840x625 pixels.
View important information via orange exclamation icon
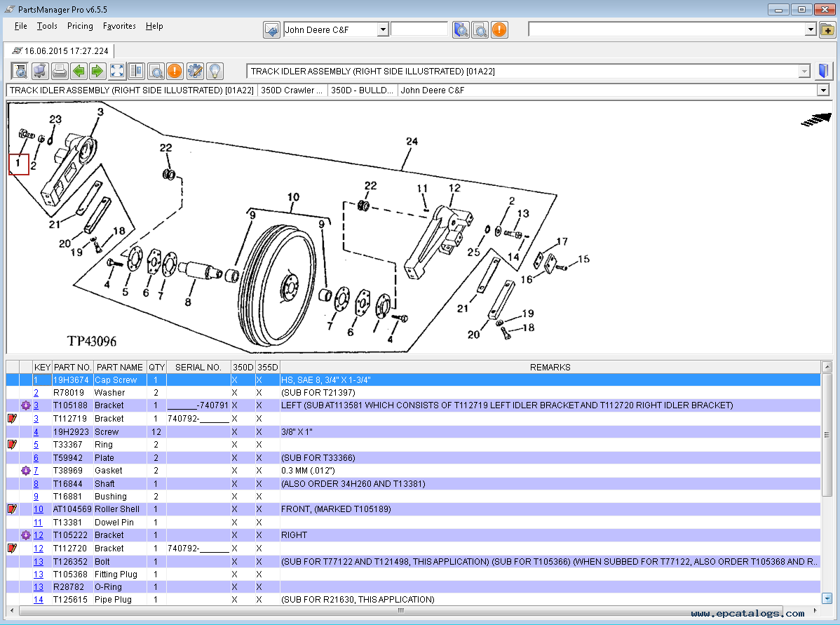175,70
